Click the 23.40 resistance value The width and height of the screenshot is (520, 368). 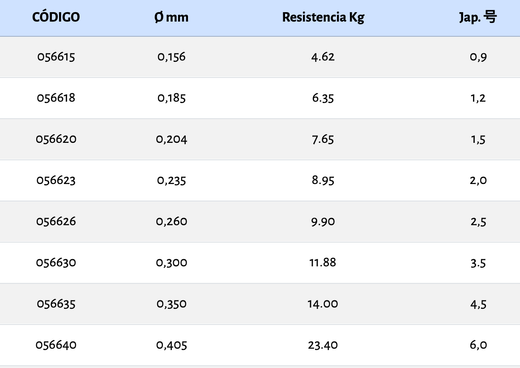pos(323,345)
